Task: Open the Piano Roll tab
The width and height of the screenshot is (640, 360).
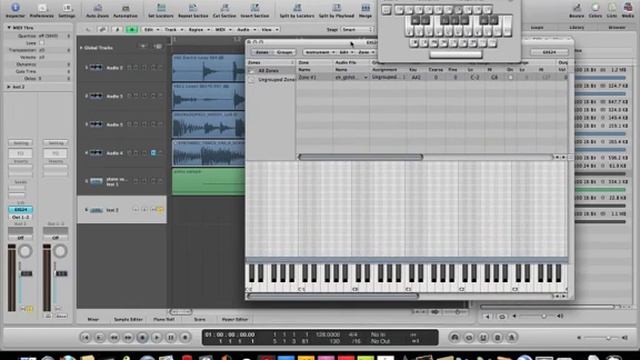Action: (164, 320)
